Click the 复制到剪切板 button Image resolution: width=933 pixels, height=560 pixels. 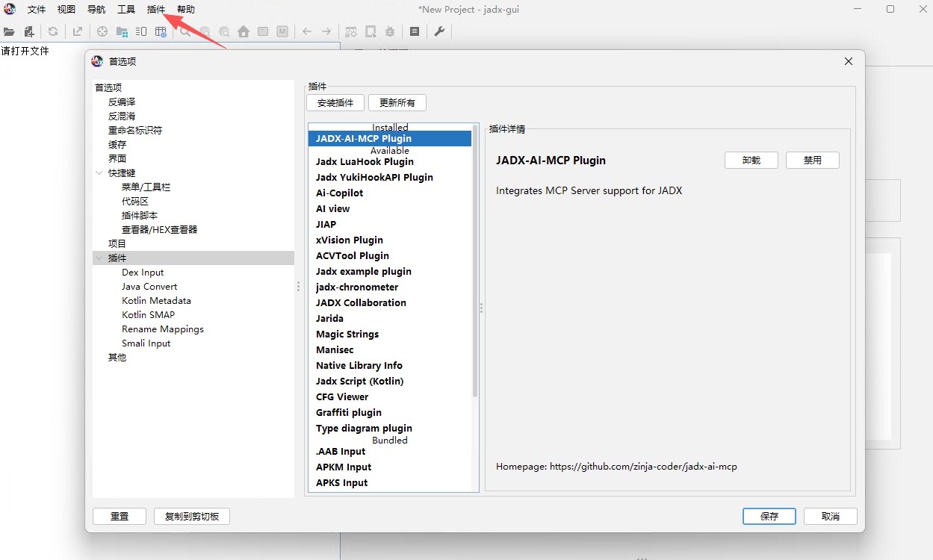pyautogui.click(x=192, y=516)
